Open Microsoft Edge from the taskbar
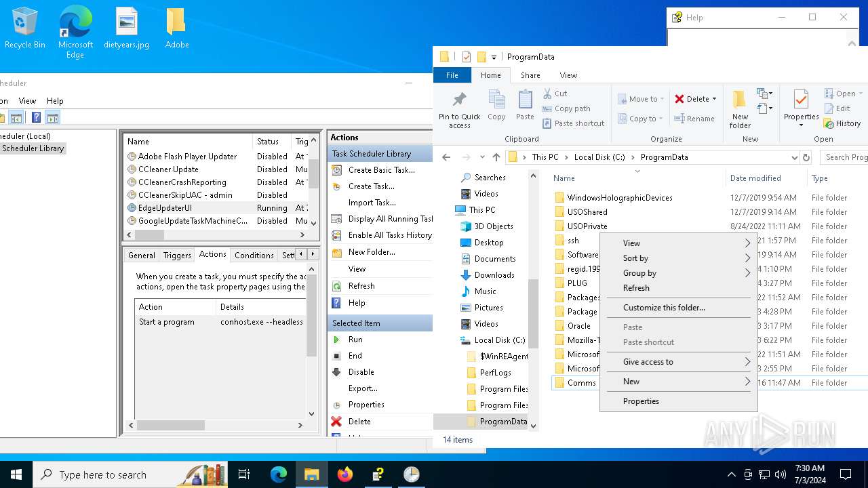868x488 pixels. [279, 474]
